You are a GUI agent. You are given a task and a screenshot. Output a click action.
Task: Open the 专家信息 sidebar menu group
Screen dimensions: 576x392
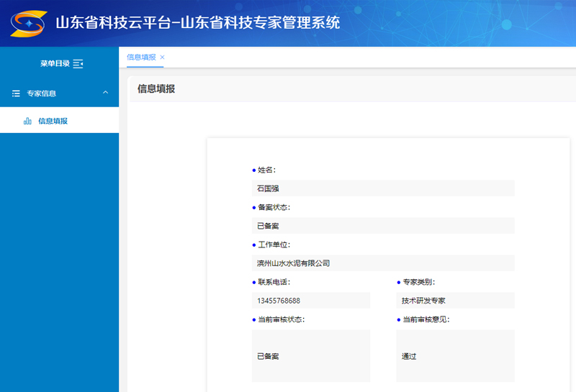tap(42, 94)
